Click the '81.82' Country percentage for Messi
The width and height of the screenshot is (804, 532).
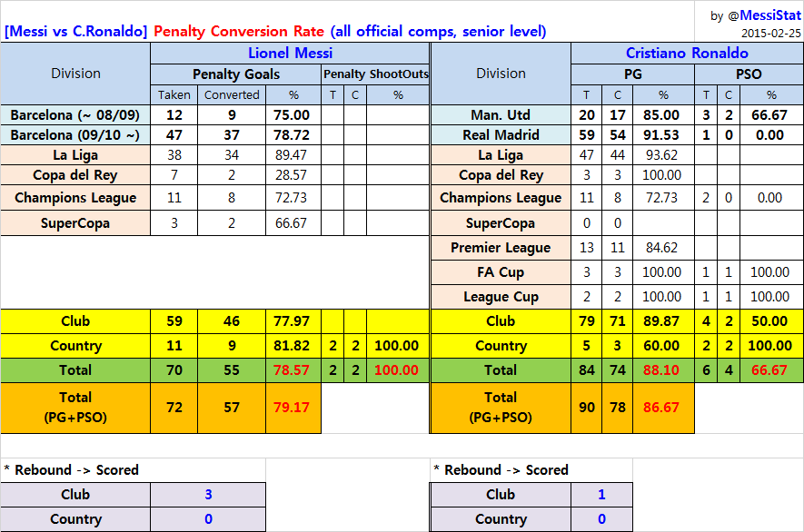click(293, 346)
